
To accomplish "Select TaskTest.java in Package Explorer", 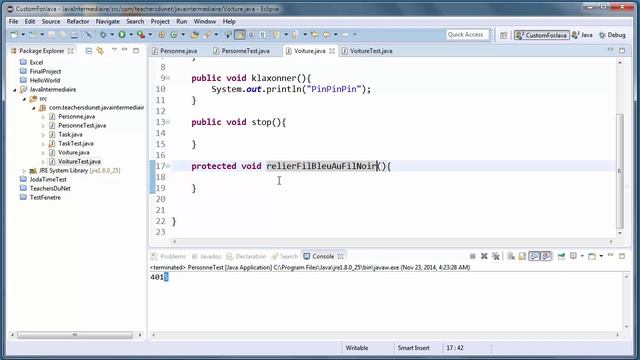I will point(76,144).
